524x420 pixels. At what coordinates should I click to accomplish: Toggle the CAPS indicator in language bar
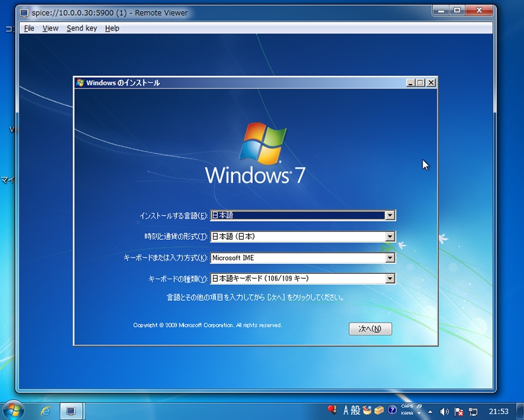tap(407, 406)
